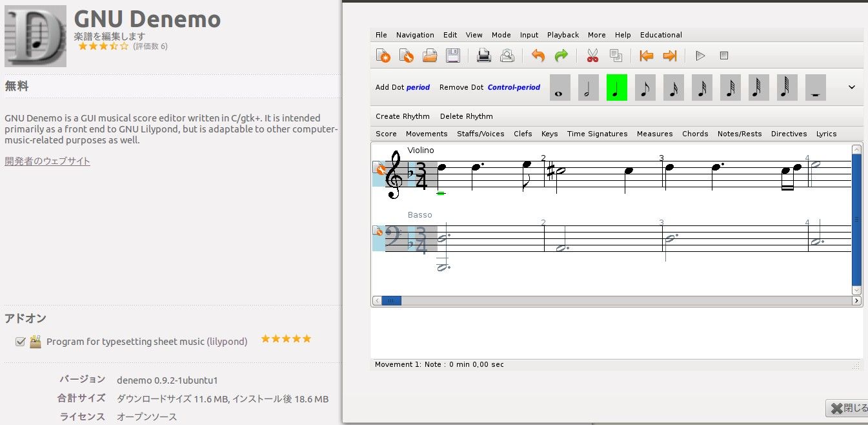Select the 256th note duration button
868x425 pixels.
[787, 87]
